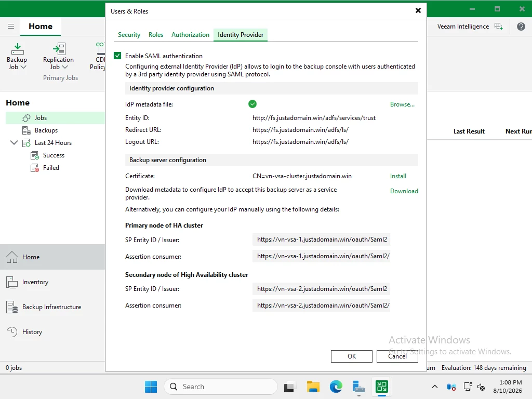
Task: Click the Backups node icon
Action: tap(26, 130)
